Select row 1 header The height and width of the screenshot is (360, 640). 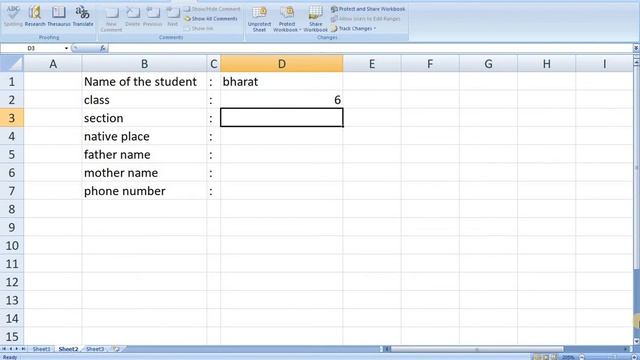11,81
